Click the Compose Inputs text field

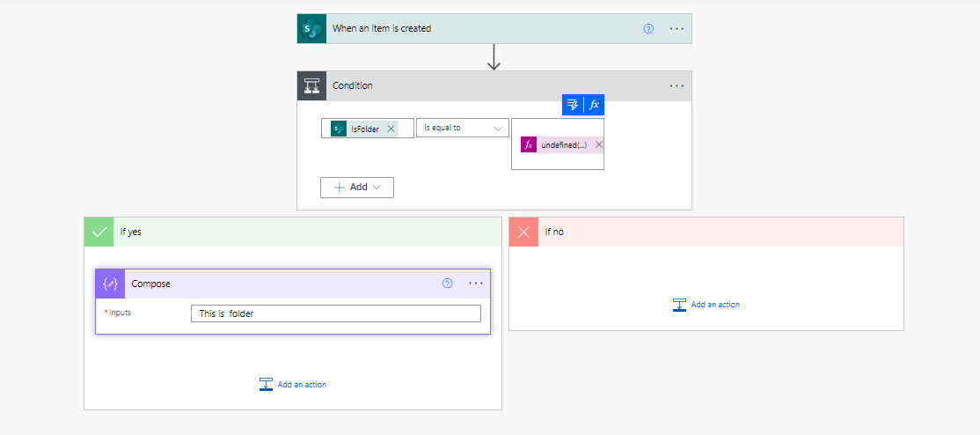click(x=335, y=313)
